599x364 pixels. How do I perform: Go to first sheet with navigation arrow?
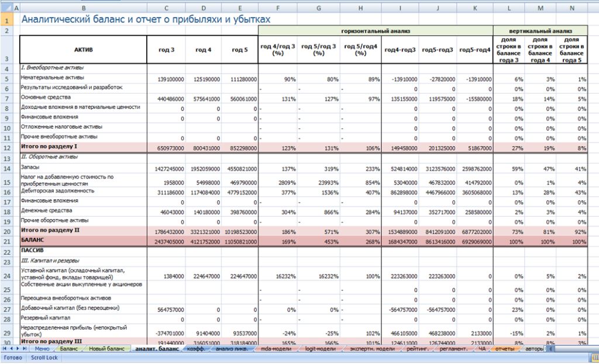click(5, 348)
